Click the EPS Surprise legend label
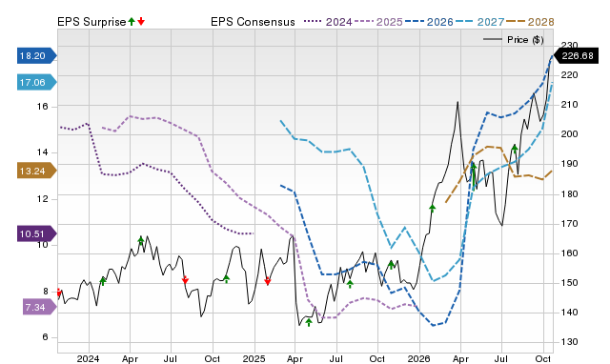Screen dimensions: 610x364 [91, 22]
